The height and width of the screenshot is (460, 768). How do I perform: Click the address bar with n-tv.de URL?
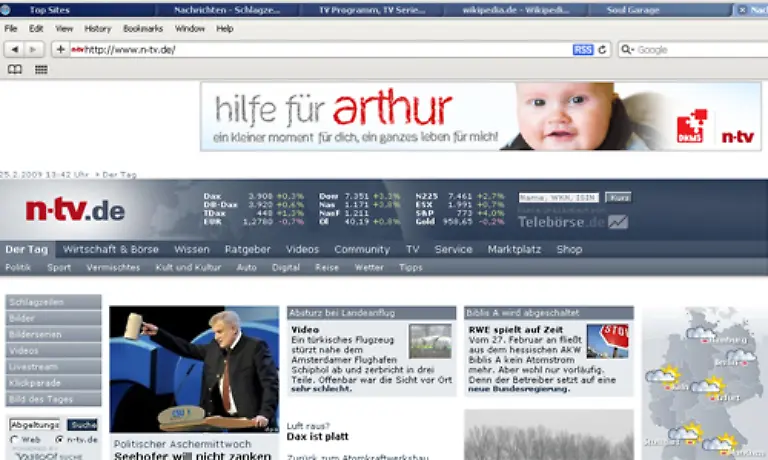coord(321,49)
